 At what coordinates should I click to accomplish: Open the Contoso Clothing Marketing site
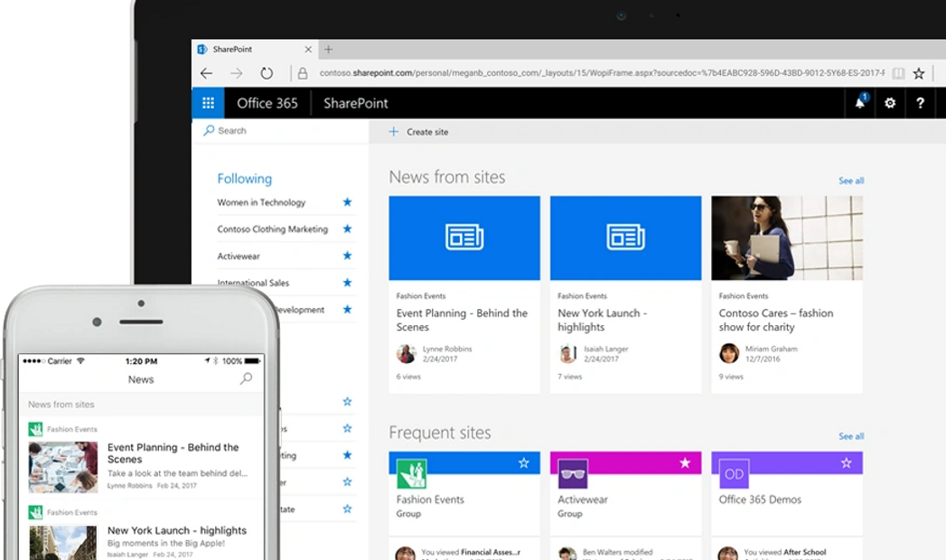coord(273,229)
